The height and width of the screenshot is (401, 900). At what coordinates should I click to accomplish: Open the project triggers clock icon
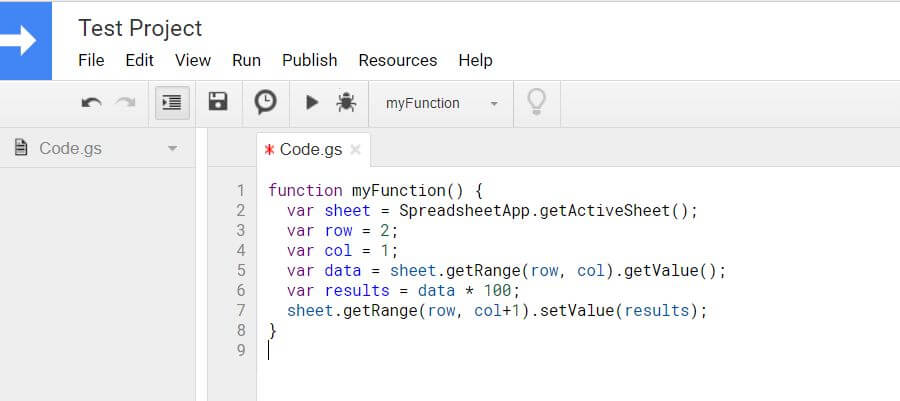click(x=265, y=102)
